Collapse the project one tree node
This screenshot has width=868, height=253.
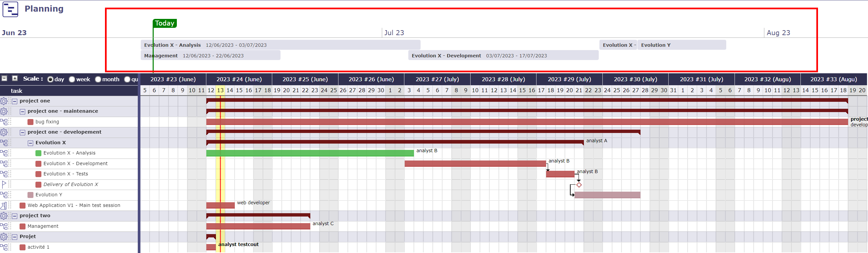pos(15,101)
